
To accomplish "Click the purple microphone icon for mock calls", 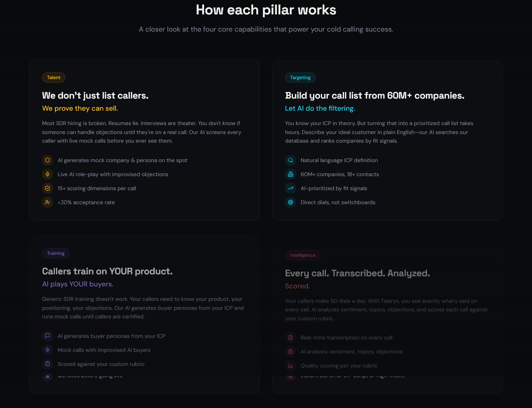I will coord(48,350).
